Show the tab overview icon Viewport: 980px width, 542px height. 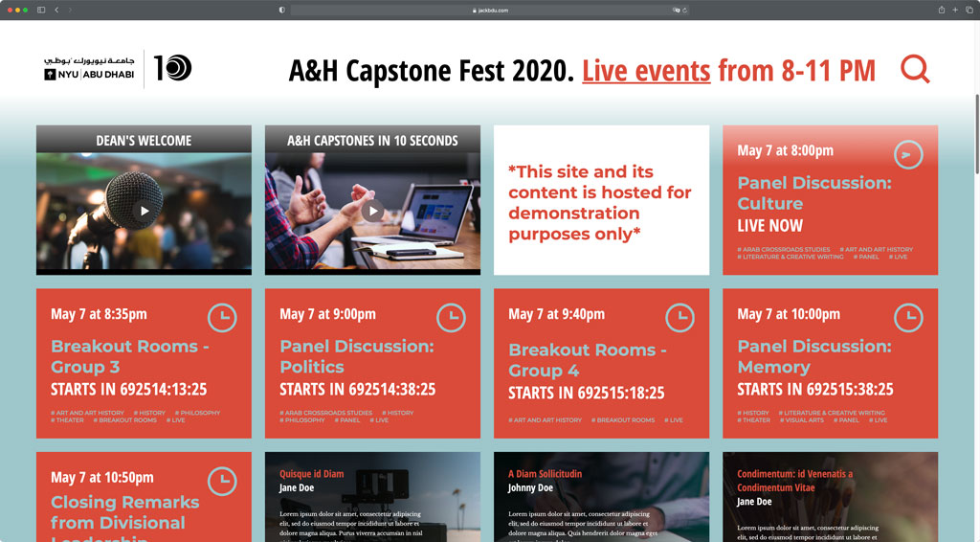point(969,10)
